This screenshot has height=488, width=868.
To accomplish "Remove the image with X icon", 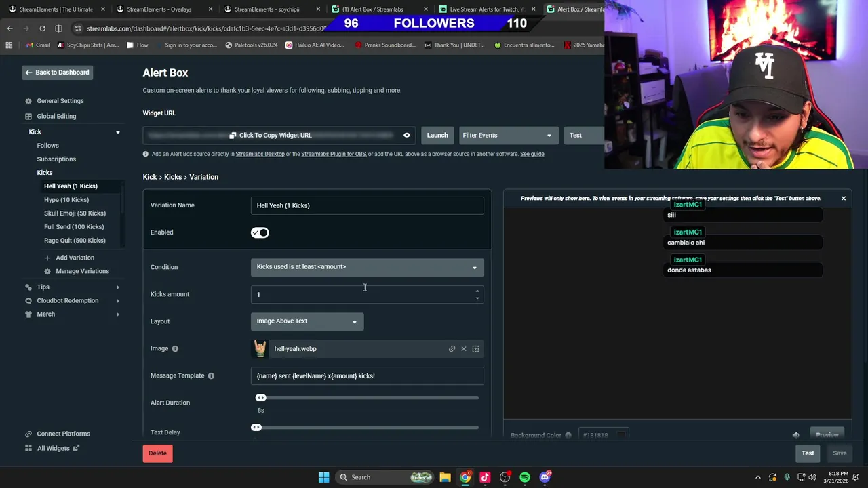I will pyautogui.click(x=464, y=349).
